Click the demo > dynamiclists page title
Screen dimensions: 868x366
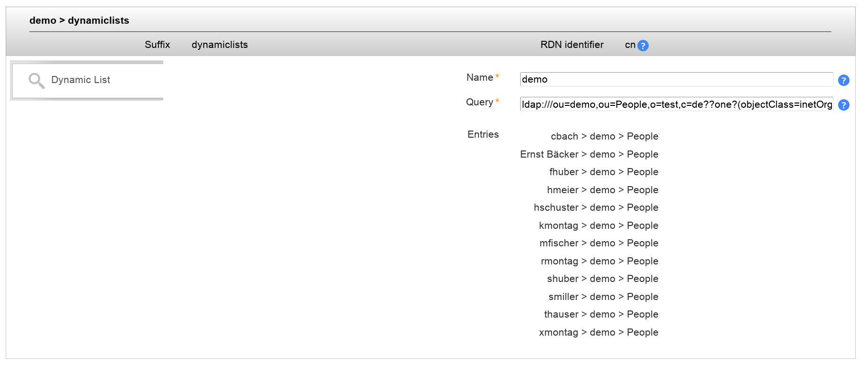79,20
